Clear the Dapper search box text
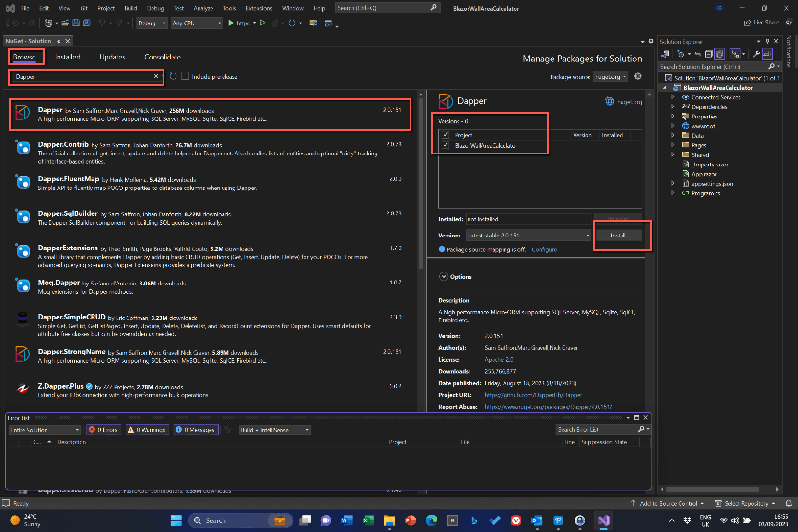 coord(156,76)
